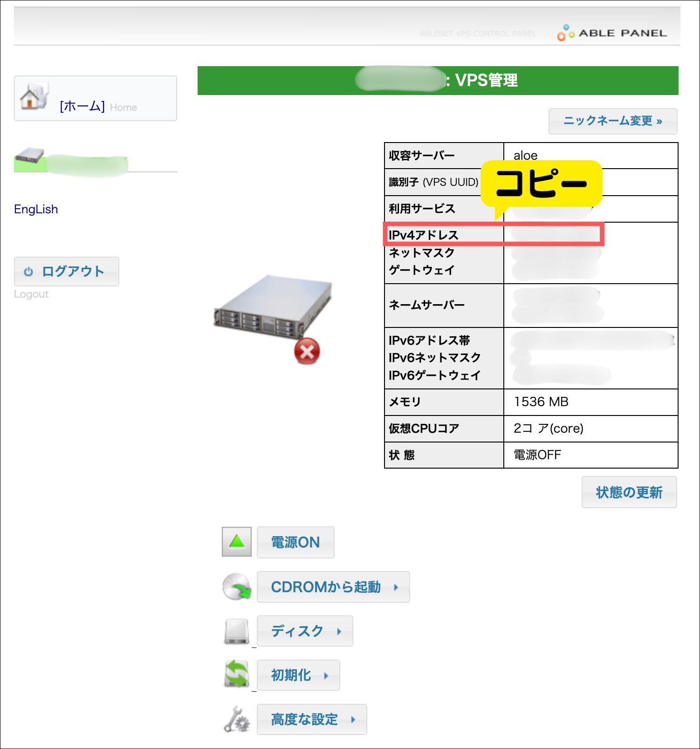Click the ABLE PANEL logo

point(612,33)
